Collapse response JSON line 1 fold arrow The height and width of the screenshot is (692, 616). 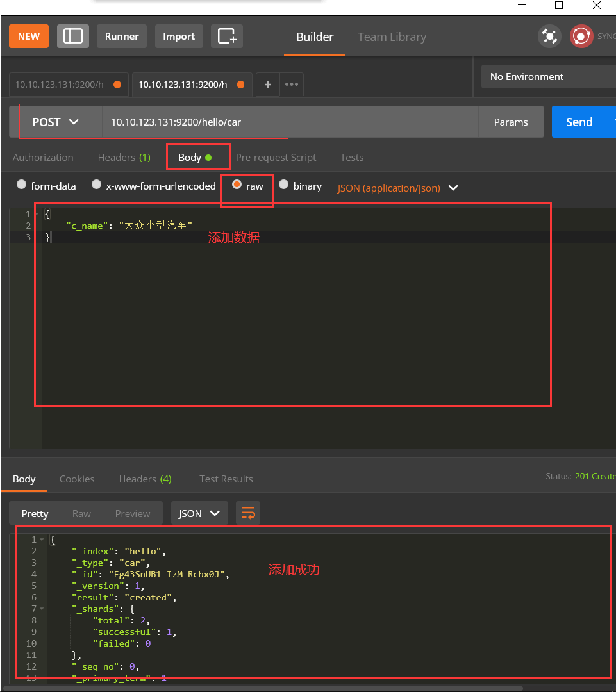42,540
